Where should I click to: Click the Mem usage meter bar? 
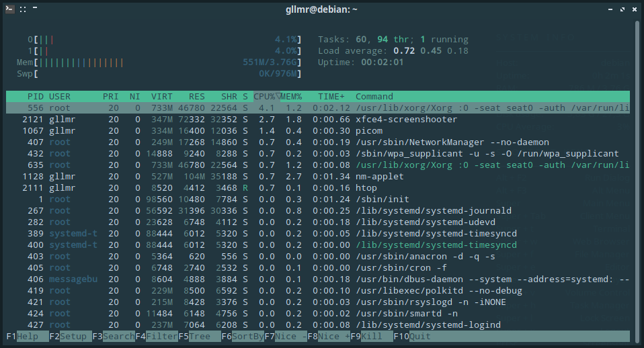click(x=159, y=62)
